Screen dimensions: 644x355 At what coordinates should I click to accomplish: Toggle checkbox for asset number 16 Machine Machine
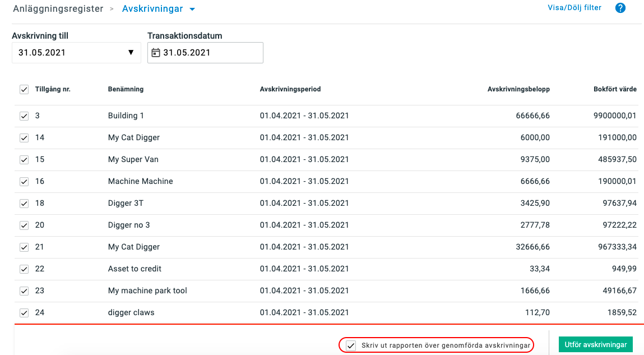point(24,182)
